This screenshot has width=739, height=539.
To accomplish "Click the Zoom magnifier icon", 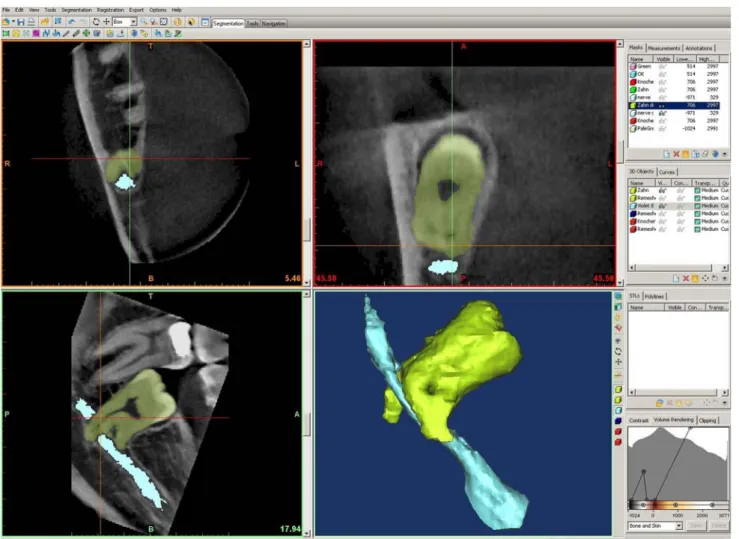I will pos(143,22).
